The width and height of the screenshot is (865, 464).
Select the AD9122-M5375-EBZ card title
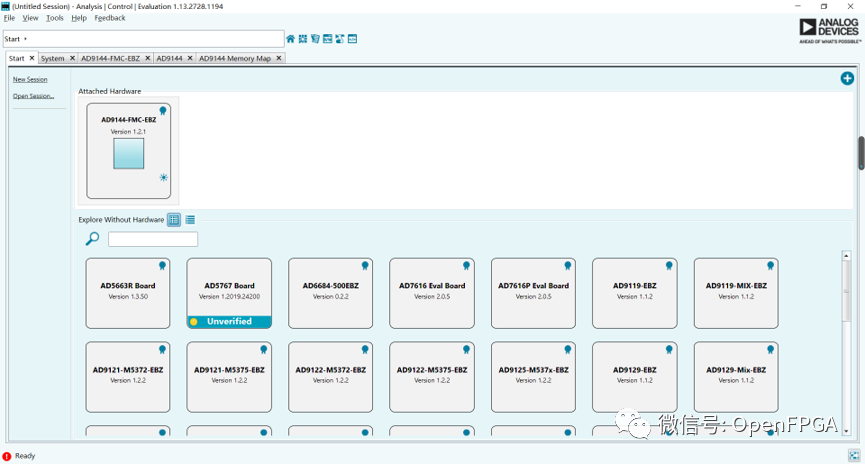432,370
